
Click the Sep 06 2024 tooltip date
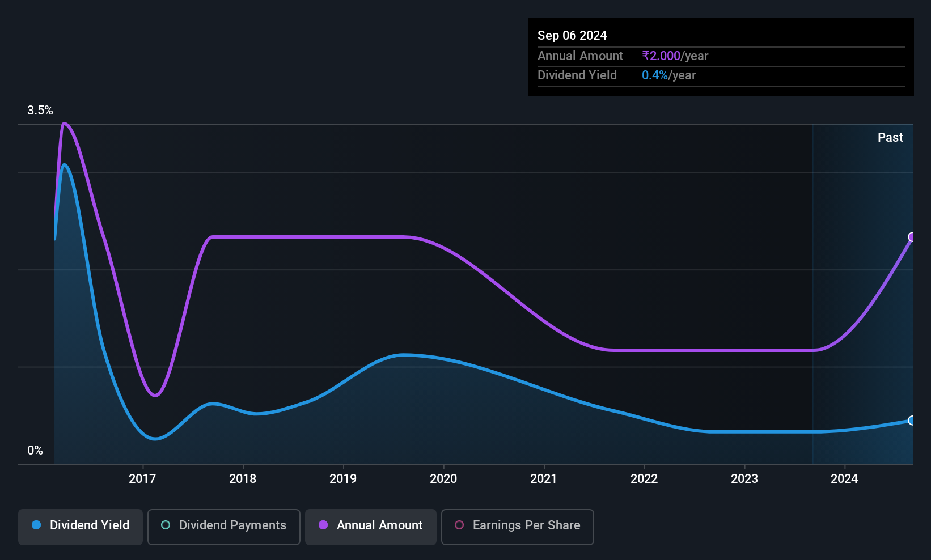coord(572,36)
